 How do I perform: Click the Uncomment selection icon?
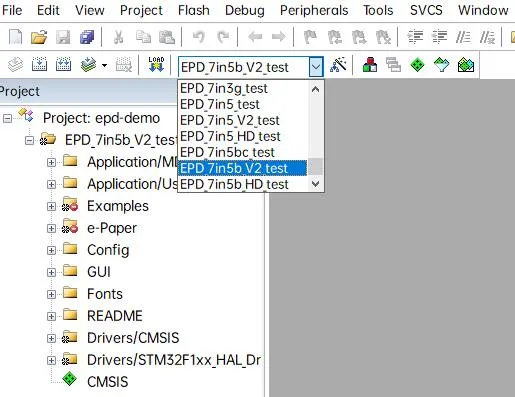tap(487, 37)
